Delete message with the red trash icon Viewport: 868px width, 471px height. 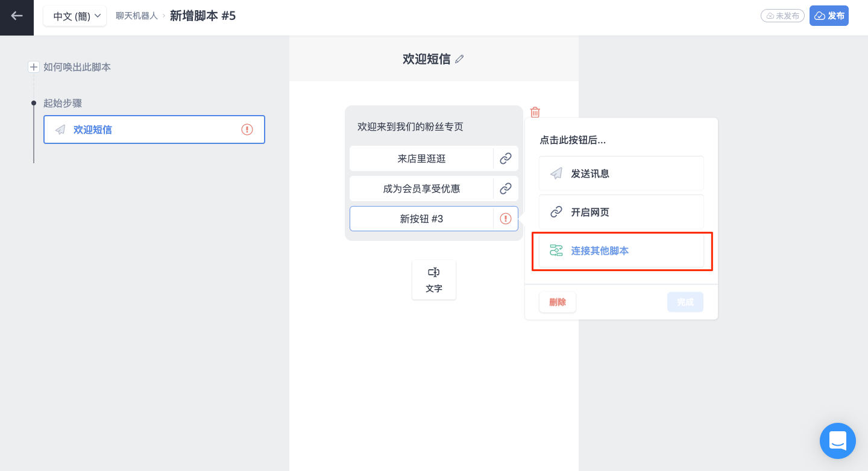535,112
